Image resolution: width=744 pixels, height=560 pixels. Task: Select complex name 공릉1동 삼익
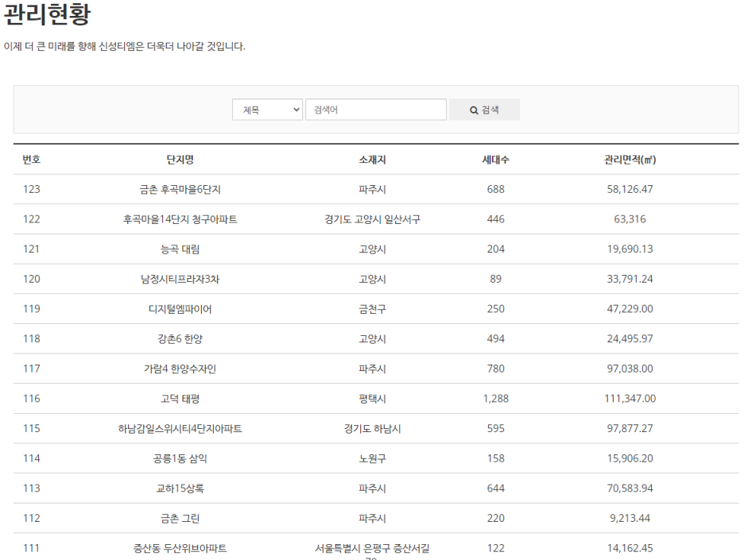pos(180,458)
